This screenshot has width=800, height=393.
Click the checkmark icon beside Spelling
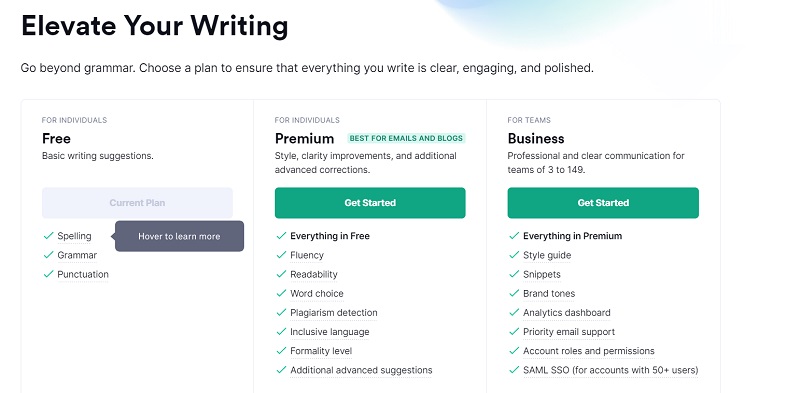tap(48, 236)
